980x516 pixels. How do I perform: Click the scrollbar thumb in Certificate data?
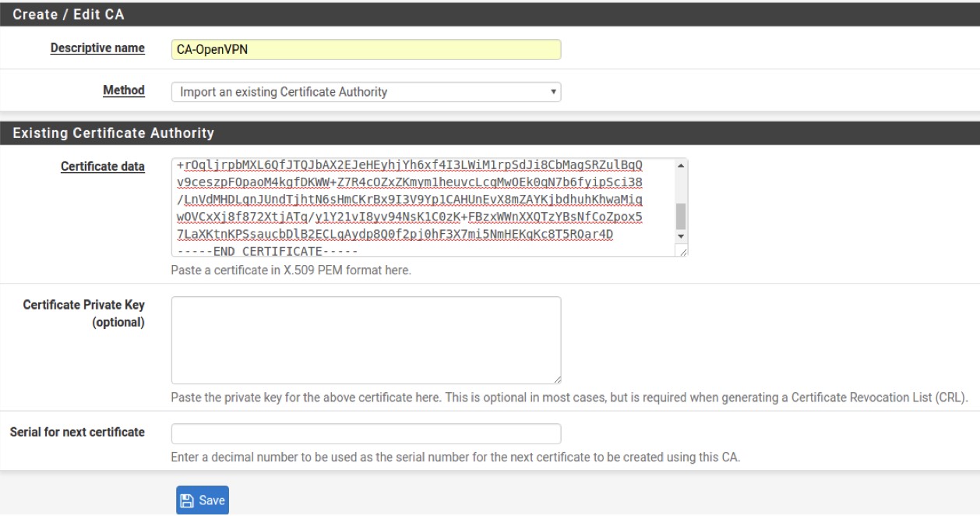point(681,216)
